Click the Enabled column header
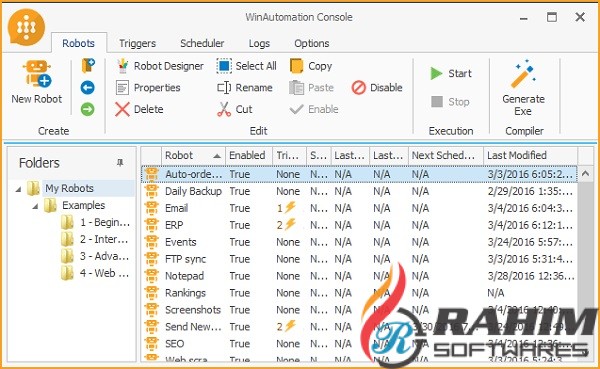 pyautogui.click(x=249, y=155)
